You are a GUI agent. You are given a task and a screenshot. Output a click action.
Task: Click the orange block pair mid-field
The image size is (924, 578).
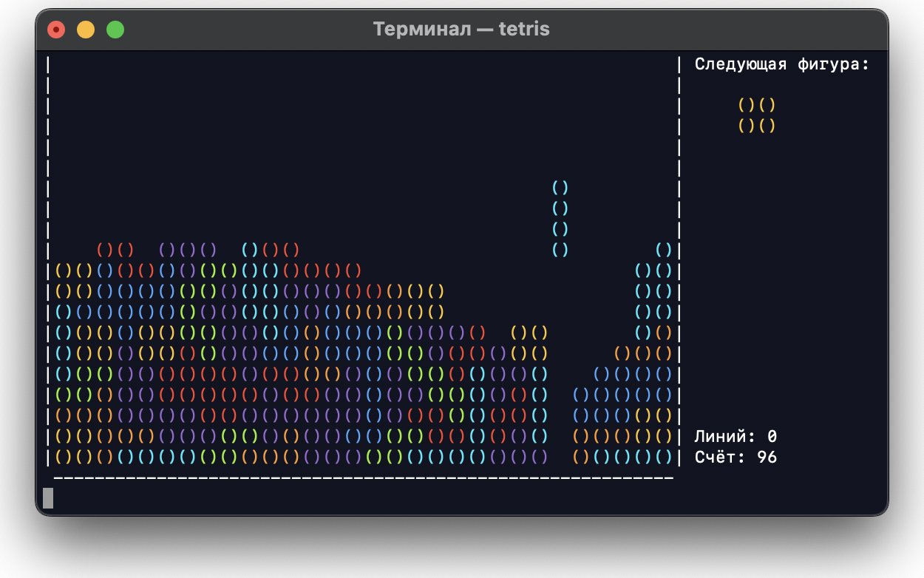coord(528,333)
